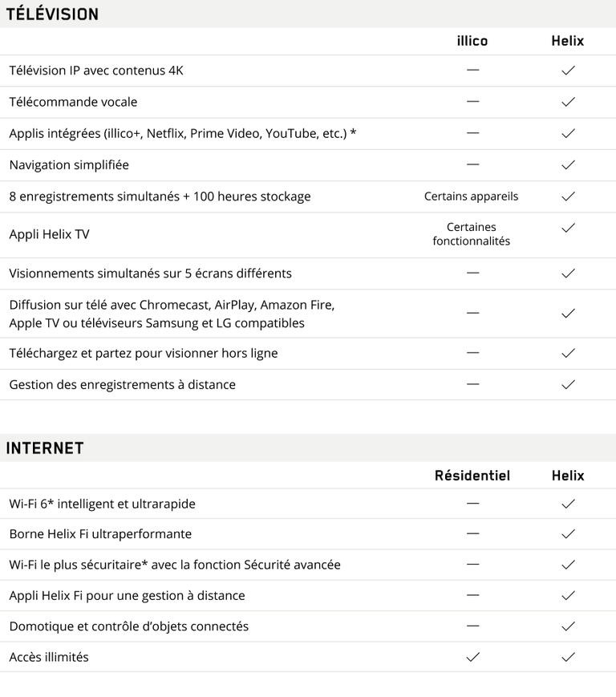Click illico dash for Téléchargez et partez

click(472, 353)
